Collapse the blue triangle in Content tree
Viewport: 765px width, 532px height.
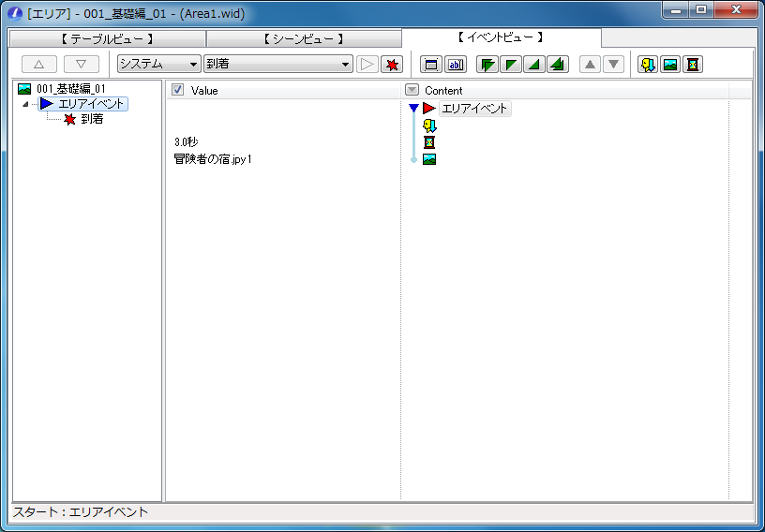pos(413,109)
